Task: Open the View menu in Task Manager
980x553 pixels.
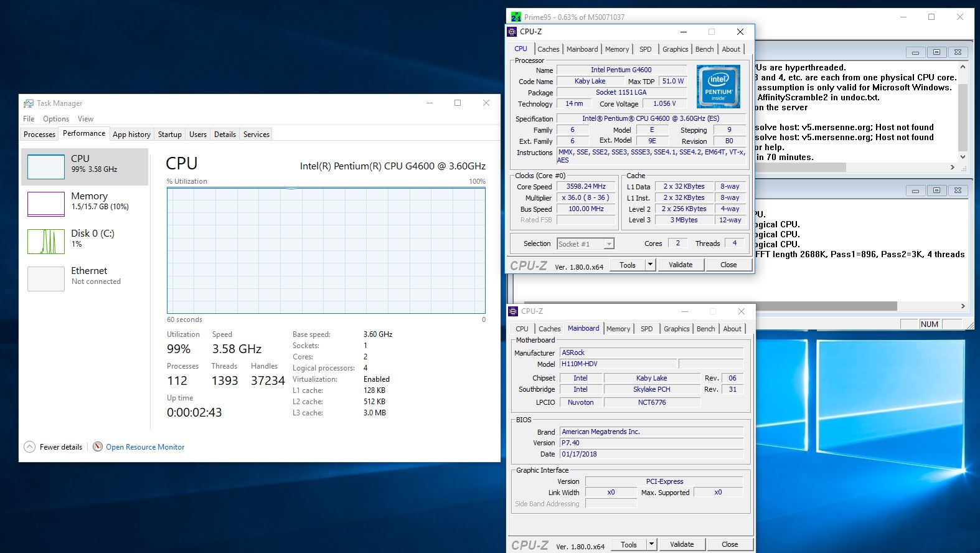Action: tap(85, 119)
